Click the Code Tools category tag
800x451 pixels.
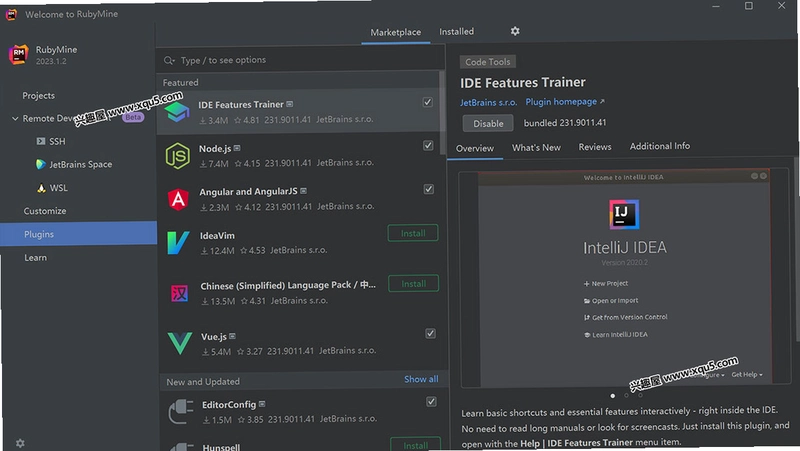pyautogui.click(x=487, y=62)
